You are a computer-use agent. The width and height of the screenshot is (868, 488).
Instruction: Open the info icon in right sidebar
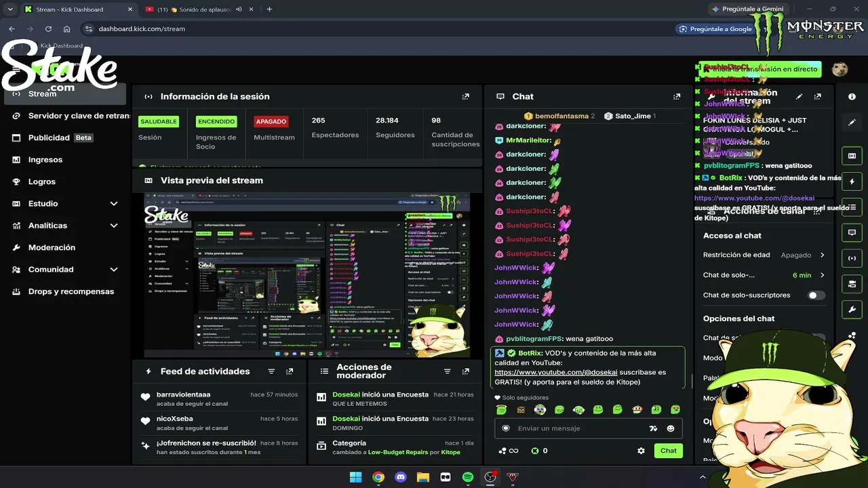click(x=852, y=97)
